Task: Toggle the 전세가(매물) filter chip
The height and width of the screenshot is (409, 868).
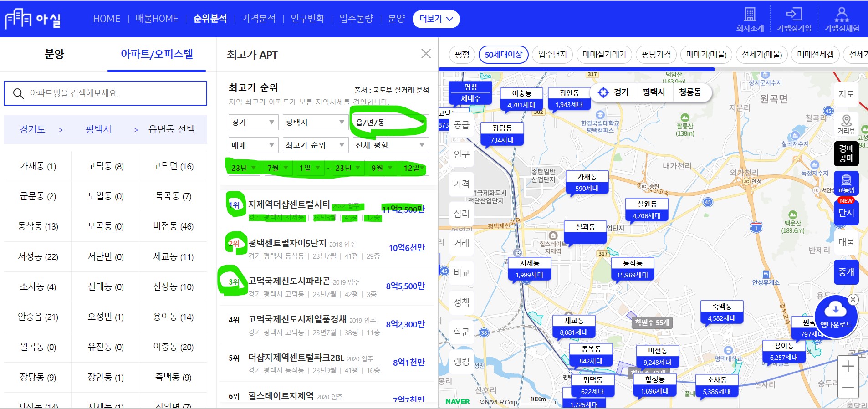Action: [x=761, y=55]
